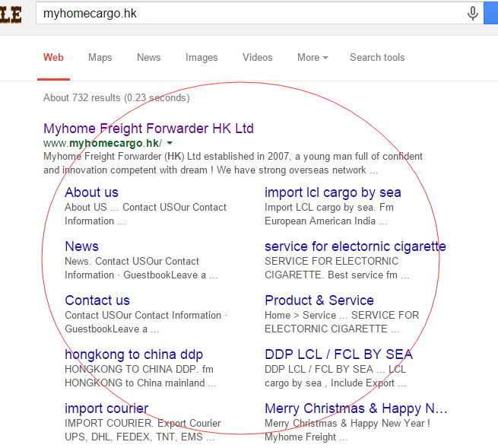Image resolution: width=498 pixels, height=448 pixels.
Task: Expand the More dropdown menu
Action: [312, 58]
